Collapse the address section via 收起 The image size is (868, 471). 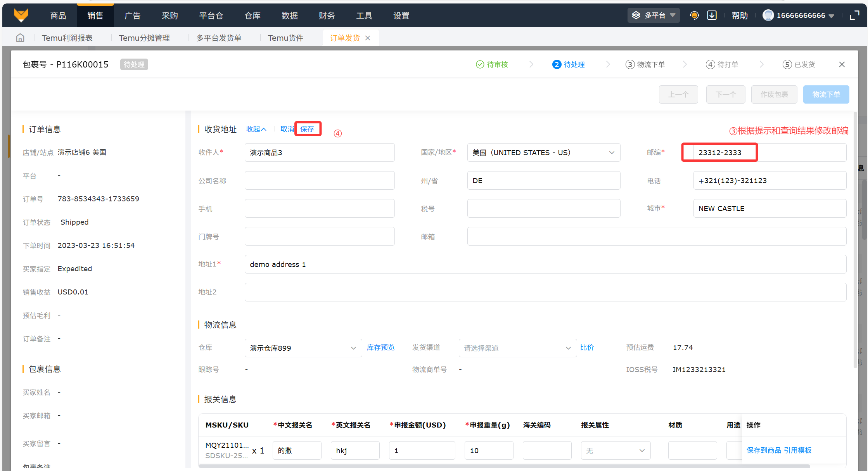(x=256, y=129)
